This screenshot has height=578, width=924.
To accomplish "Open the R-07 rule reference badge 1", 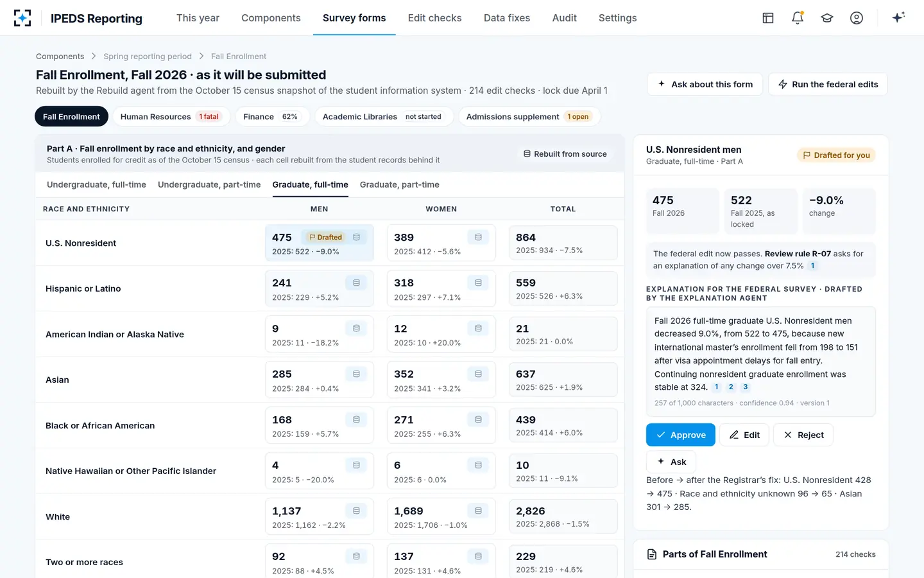I will 812,266.
